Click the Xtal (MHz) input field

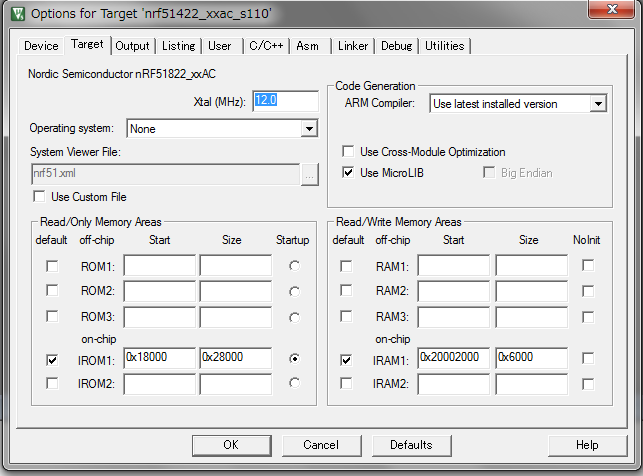(x=286, y=101)
